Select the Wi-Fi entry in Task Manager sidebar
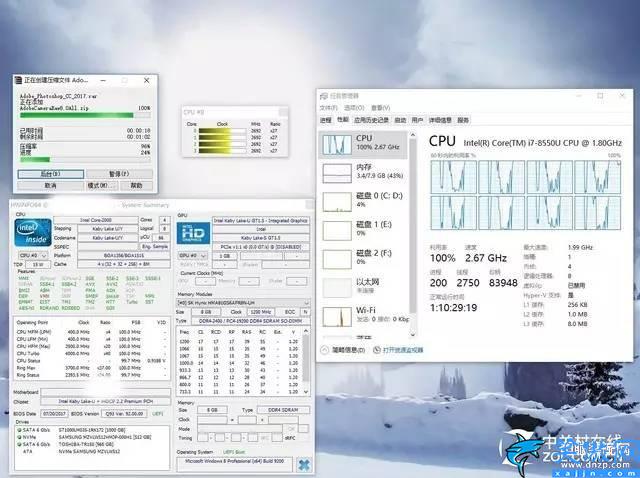The image size is (640, 478). coord(363,316)
